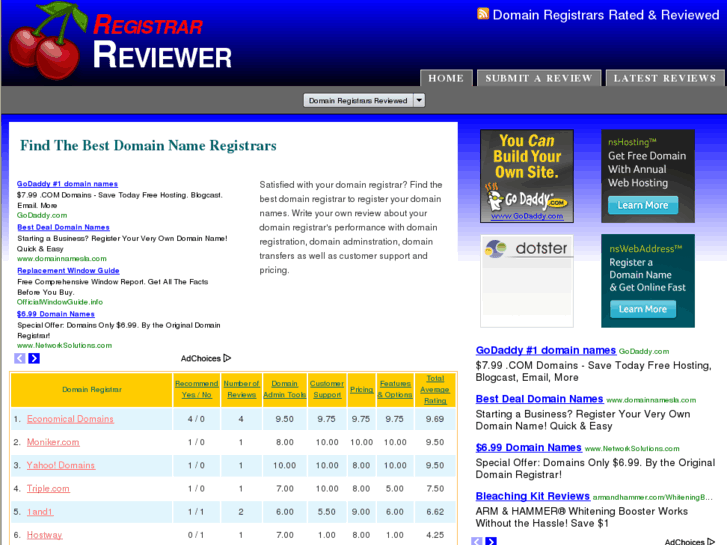
Task: Sort table by Features & Options
Action: pos(395,389)
